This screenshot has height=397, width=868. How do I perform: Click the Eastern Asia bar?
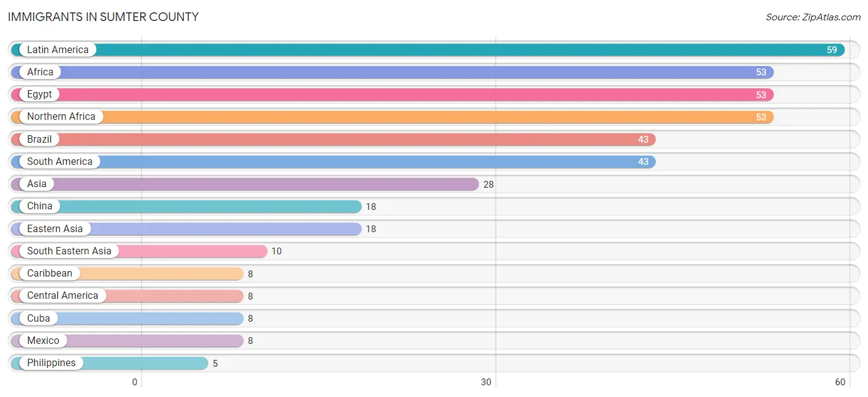pos(186,229)
